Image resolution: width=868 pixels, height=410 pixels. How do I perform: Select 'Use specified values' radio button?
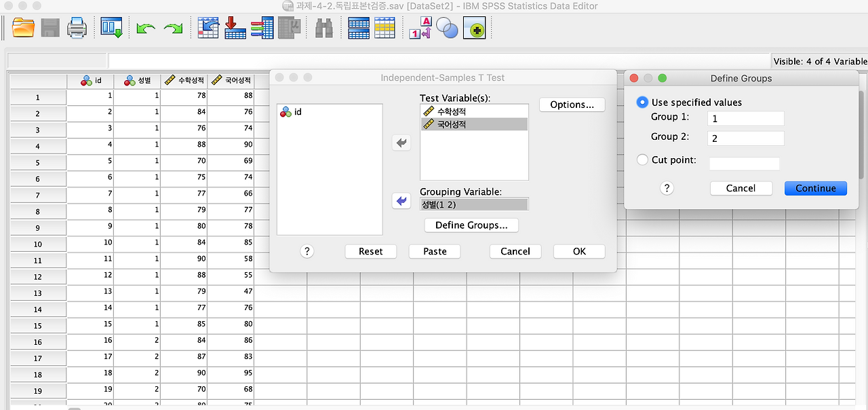point(642,102)
